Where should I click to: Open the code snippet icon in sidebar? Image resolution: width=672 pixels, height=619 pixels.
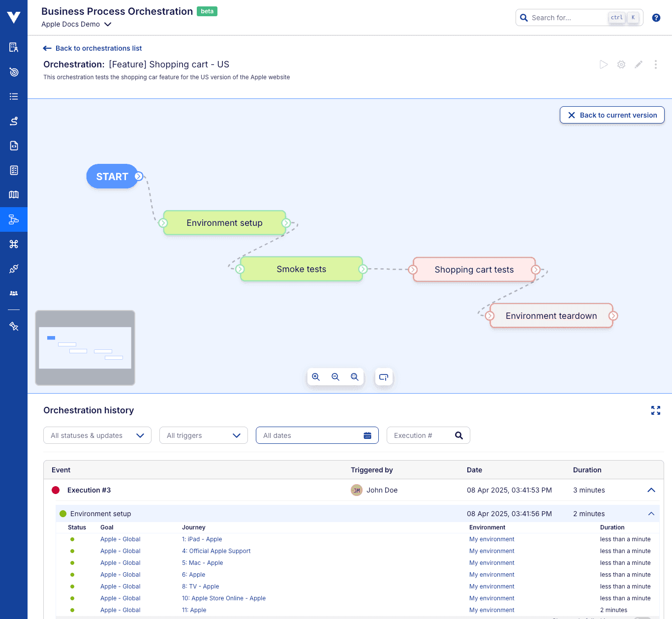pos(13,146)
